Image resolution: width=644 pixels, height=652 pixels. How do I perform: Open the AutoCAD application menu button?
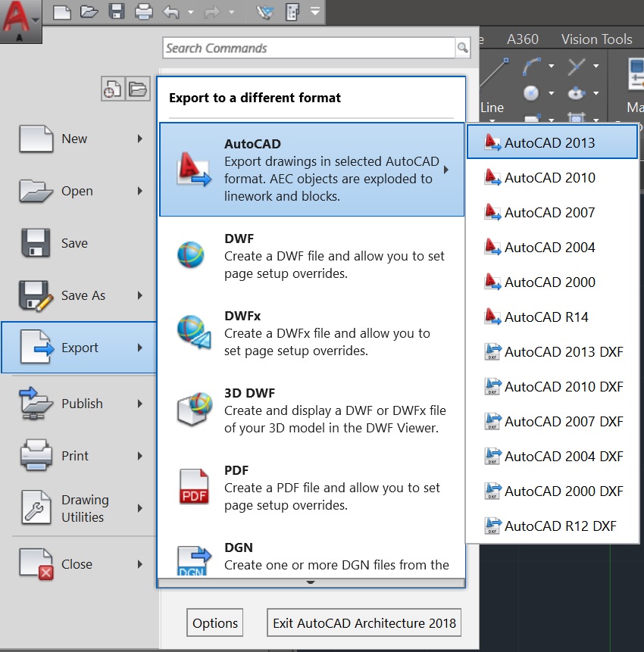pyautogui.click(x=20, y=20)
